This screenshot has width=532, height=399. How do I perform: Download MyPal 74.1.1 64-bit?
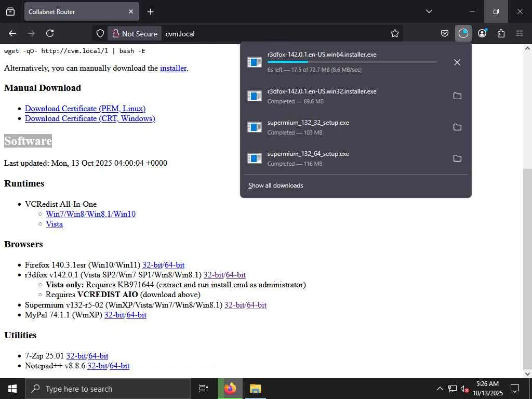click(x=137, y=315)
